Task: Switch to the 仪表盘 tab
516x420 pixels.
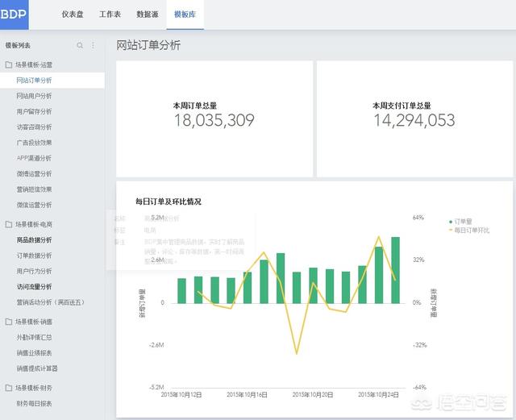Action: coord(73,15)
